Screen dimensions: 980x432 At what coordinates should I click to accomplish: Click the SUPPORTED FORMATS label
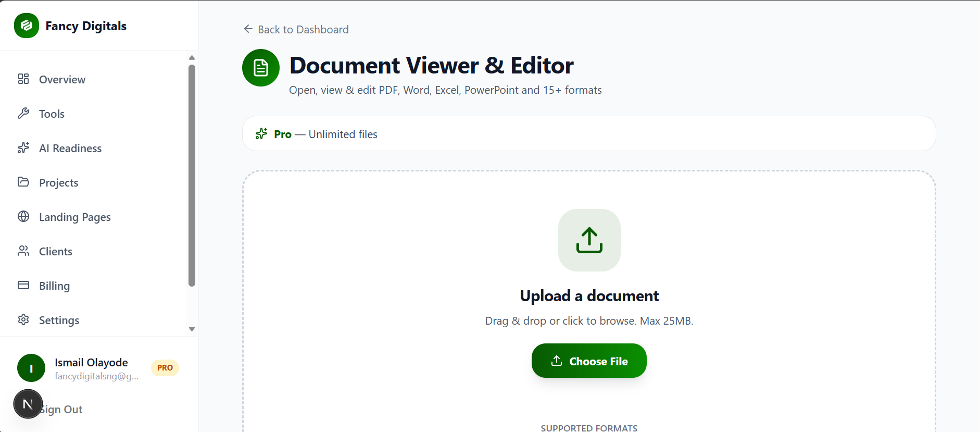589,428
